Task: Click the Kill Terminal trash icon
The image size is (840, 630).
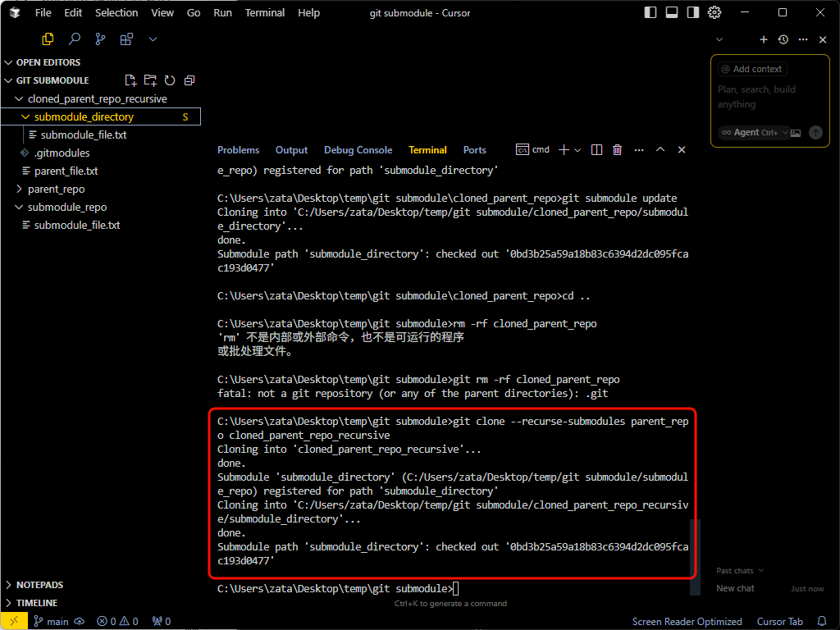Action: click(617, 149)
